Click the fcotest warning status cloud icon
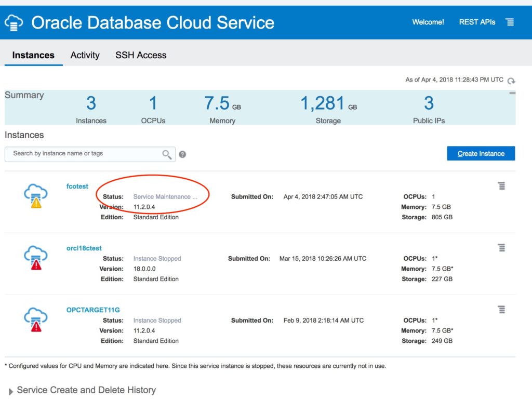The height and width of the screenshot is (412, 532). 35,197
